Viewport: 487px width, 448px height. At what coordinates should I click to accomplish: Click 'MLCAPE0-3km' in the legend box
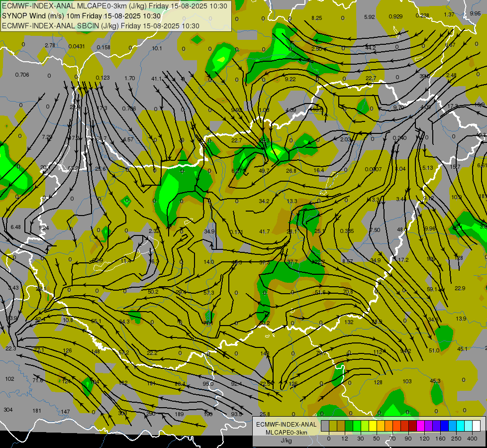[286, 433]
